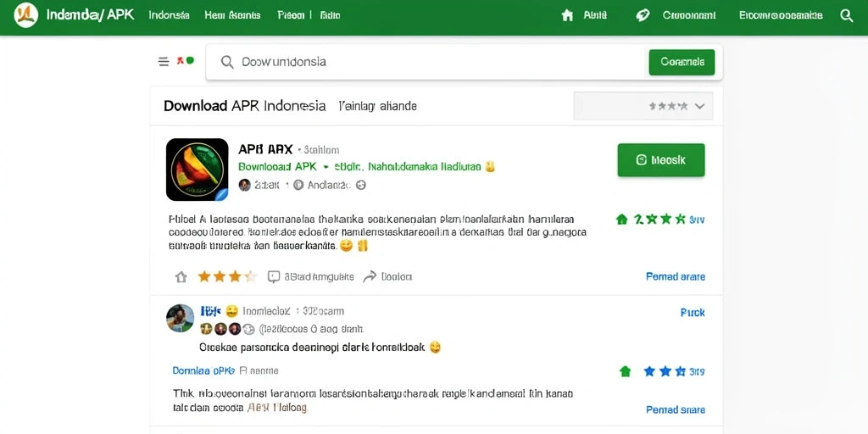Open the hamburger menu left of the search box
This screenshot has width=868, height=434.
164,61
